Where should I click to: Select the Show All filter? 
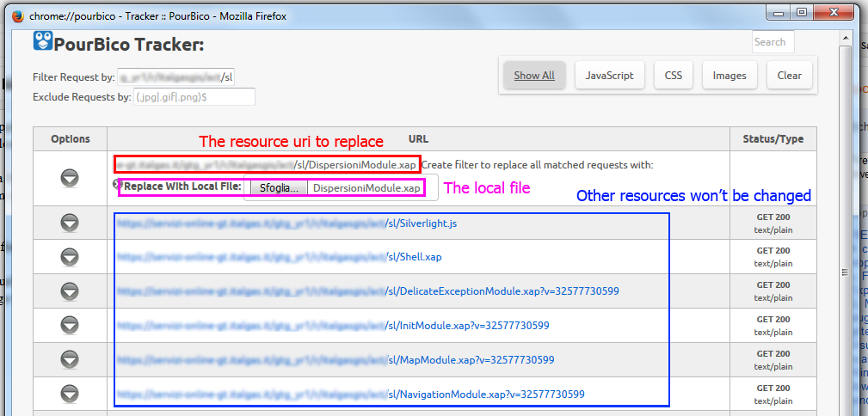coord(534,76)
